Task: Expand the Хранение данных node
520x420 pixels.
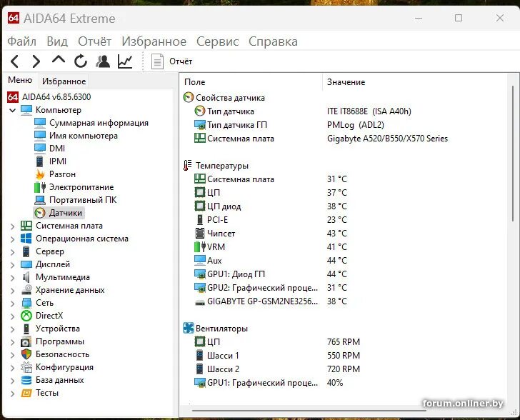Action: 13,291
